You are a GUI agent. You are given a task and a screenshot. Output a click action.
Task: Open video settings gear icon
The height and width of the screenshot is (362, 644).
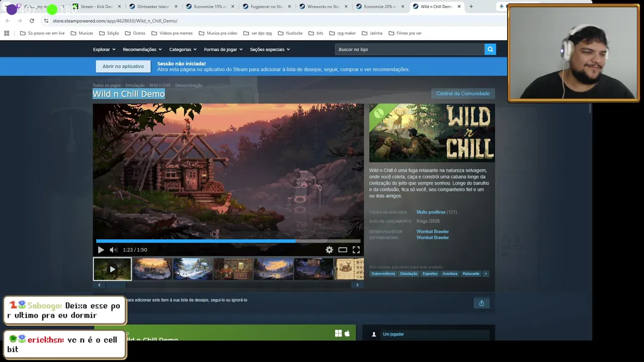click(x=329, y=250)
